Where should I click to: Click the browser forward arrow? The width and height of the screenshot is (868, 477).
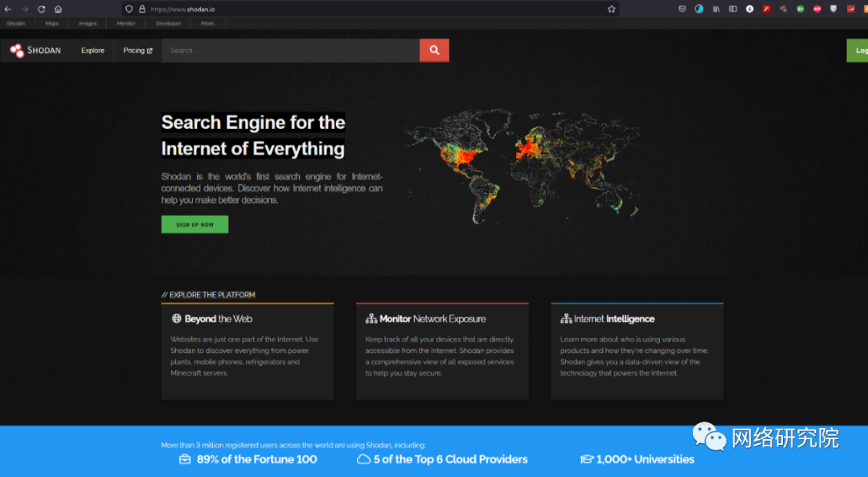[24, 9]
